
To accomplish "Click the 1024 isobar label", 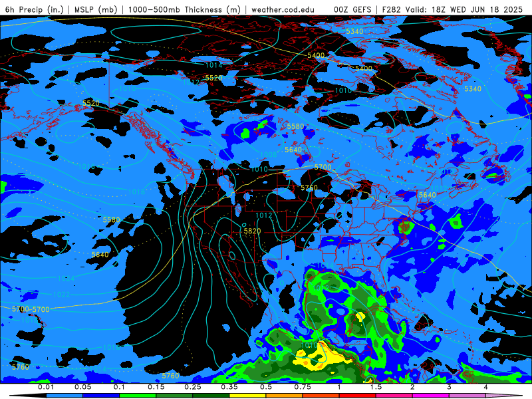I will [x=66, y=279].
